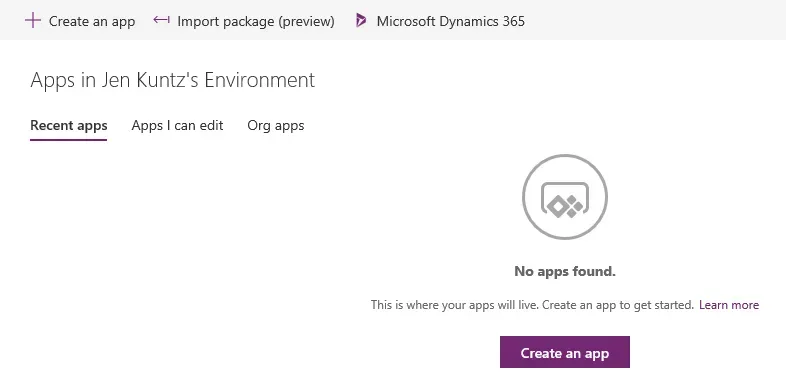
Task: Click 'Apps in Jen Kuntz's Environment' heading
Action: [x=172, y=80]
